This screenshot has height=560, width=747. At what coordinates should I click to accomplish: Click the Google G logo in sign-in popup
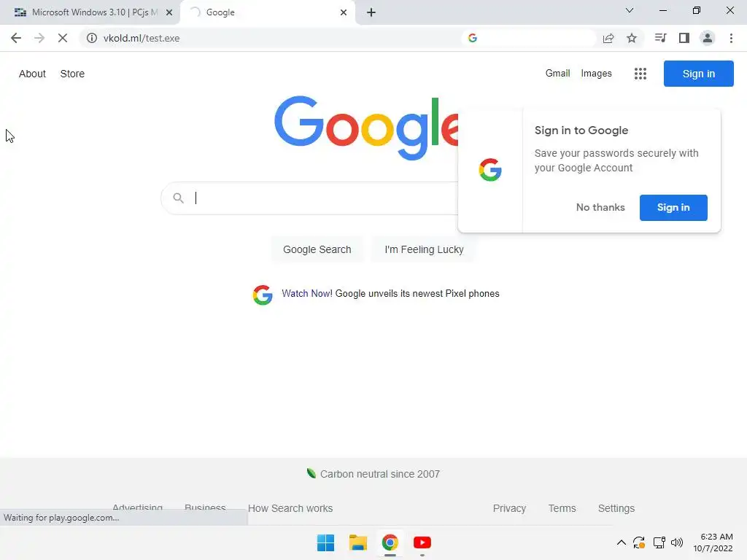pyautogui.click(x=490, y=170)
